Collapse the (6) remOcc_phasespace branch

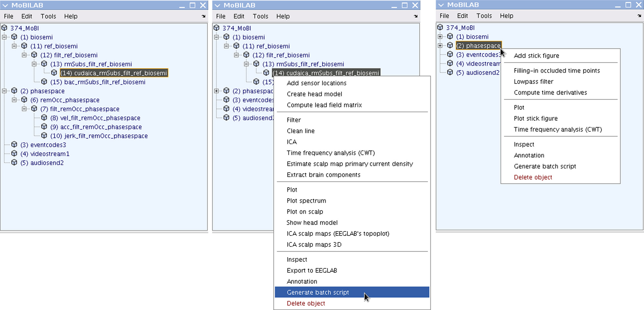coord(14,100)
